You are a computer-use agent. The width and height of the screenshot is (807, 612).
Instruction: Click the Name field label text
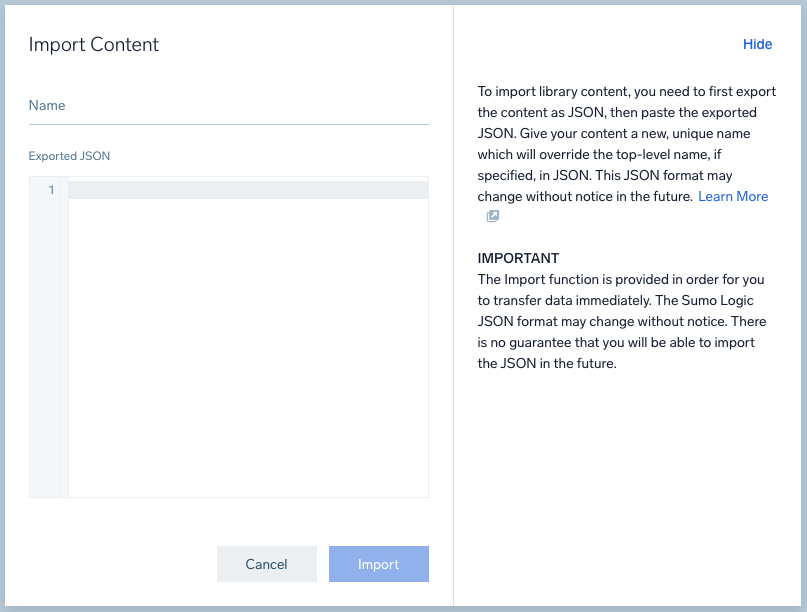pyautogui.click(x=47, y=105)
